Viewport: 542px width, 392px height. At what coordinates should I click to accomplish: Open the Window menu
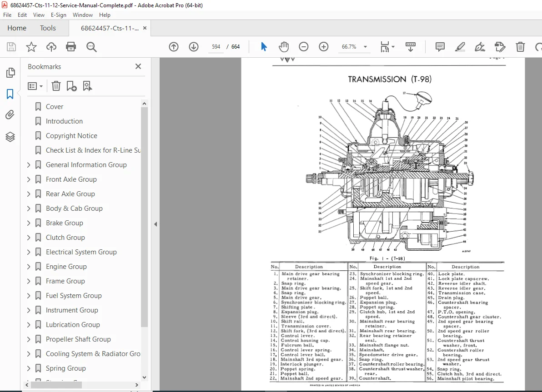83,15
